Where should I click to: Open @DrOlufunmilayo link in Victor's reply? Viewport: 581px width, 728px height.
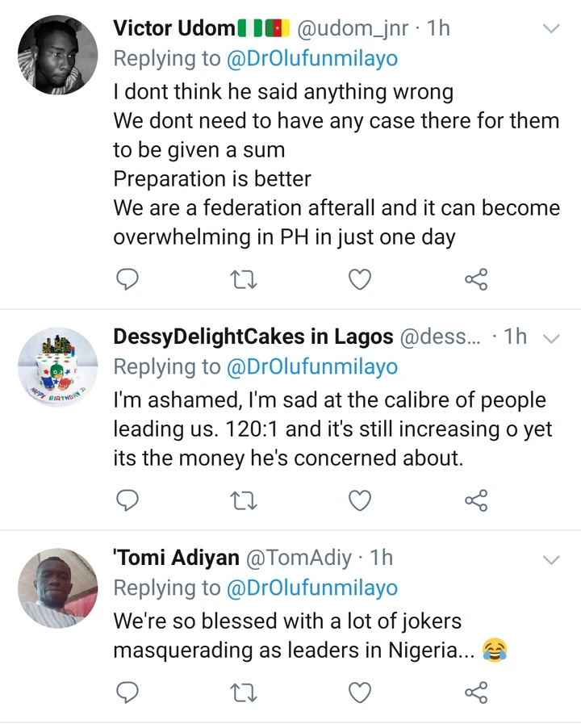pyautogui.click(x=311, y=59)
